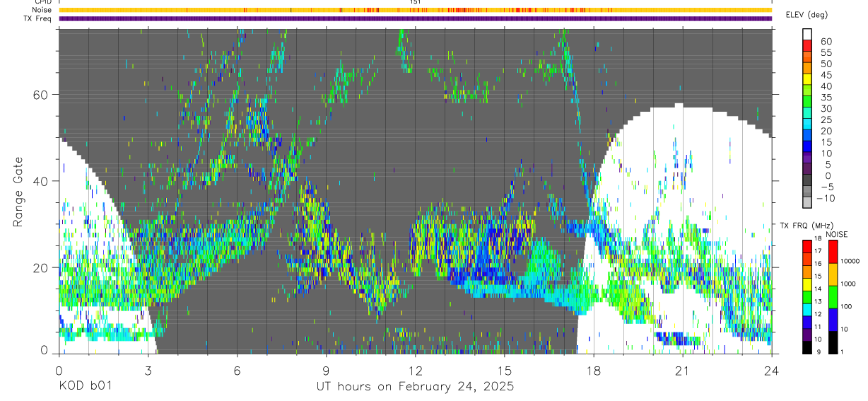
Task: Click the time axis tick label '24'
Action: (771, 370)
